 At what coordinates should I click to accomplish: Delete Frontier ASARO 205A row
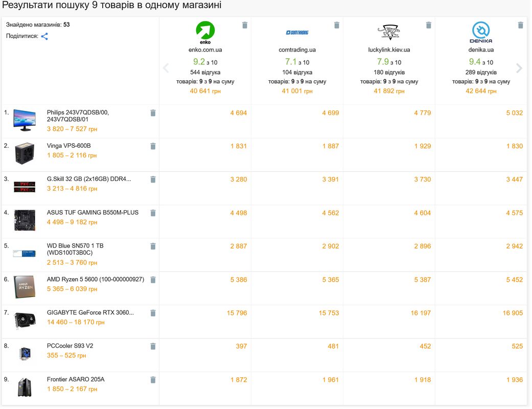pyautogui.click(x=153, y=380)
